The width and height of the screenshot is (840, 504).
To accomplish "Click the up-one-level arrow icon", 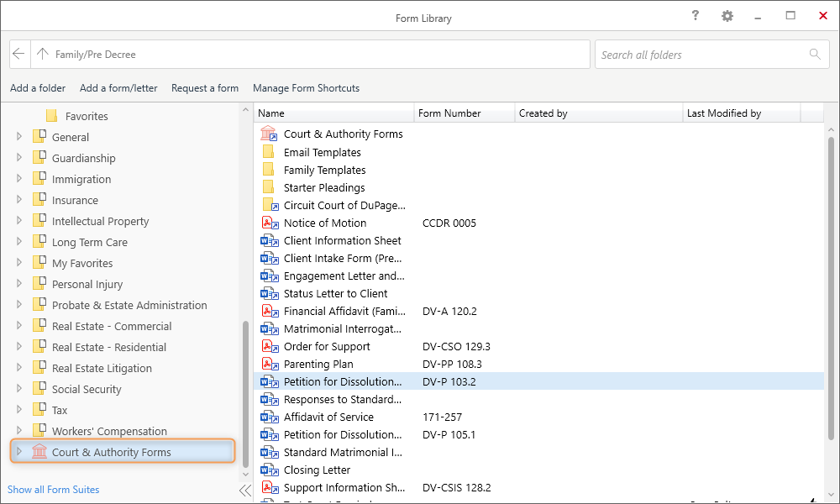I will (x=43, y=55).
